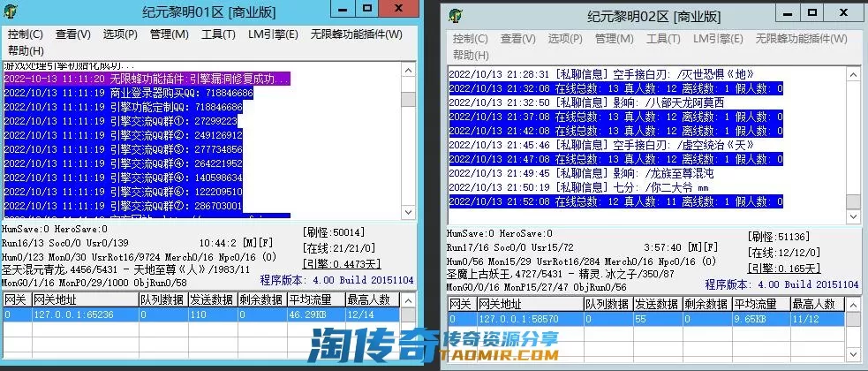Click the [在线:21/21/0] status in 01区
The image size is (868, 371).
coord(338,248)
